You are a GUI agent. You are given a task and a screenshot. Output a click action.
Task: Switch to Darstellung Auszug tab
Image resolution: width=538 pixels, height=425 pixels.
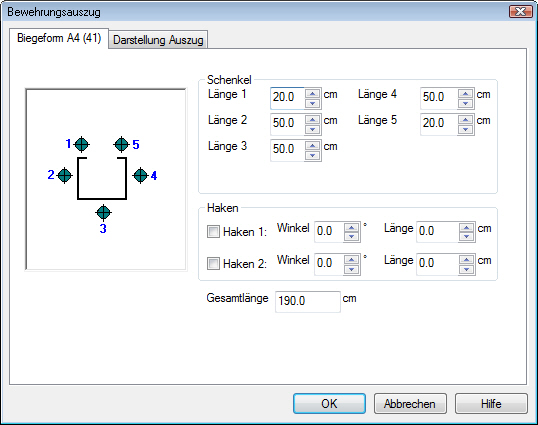tap(158, 39)
